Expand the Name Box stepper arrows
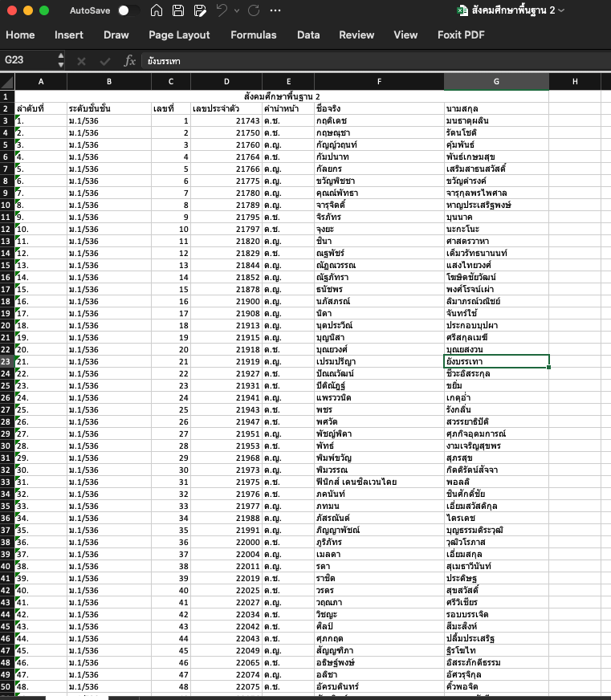Image resolution: width=611 pixels, height=700 pixels. 61,60
